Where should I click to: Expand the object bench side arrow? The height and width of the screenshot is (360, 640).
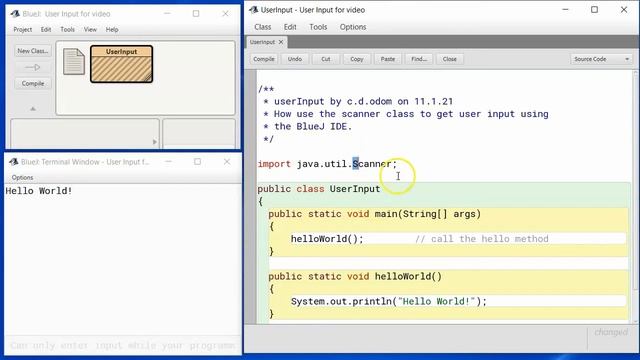click(155, 142)
